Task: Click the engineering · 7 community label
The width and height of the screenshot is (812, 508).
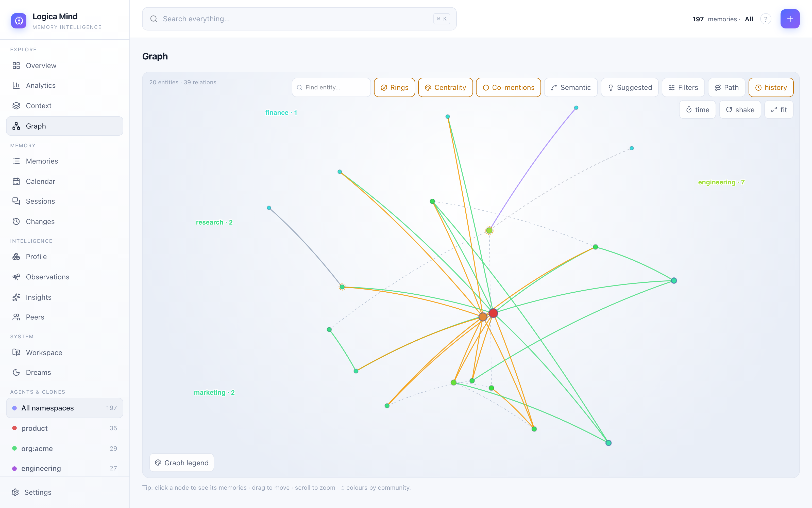Action: (x=721, y=182)
